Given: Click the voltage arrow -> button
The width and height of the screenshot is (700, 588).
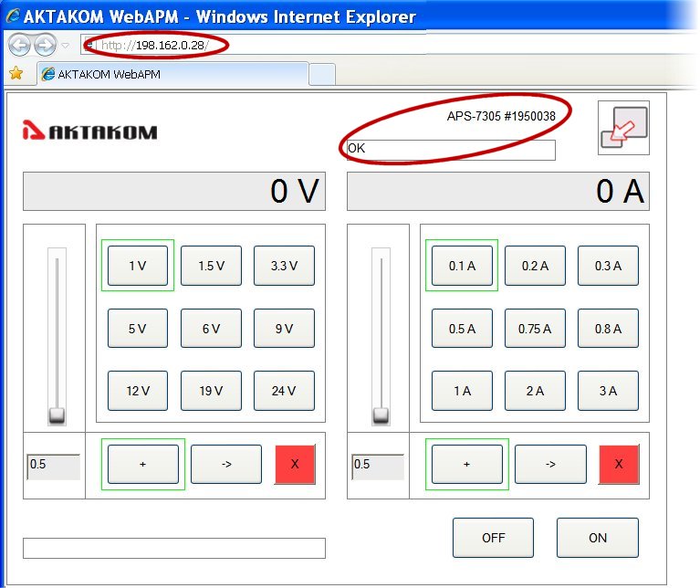Looking at the screenshot, I should [x=226, y=464].
